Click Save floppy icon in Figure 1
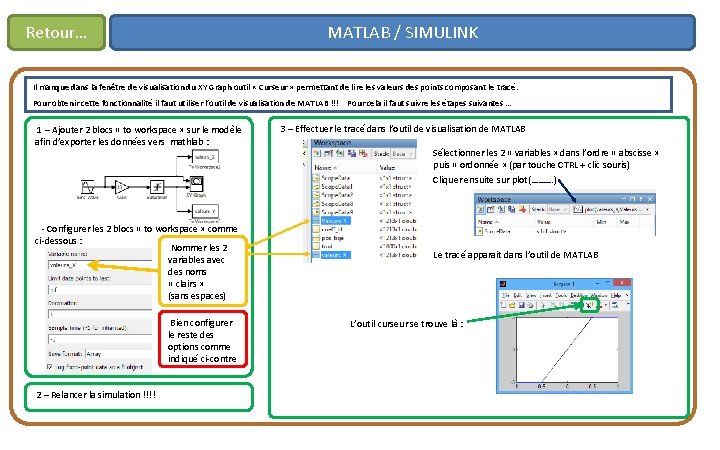Image resolution: width=720 pixels, height=450 pixels. (522, 305)
